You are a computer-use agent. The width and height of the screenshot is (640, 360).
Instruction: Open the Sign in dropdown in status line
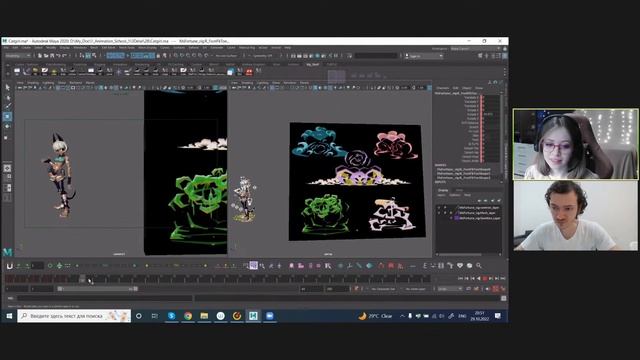pos(424,56)
